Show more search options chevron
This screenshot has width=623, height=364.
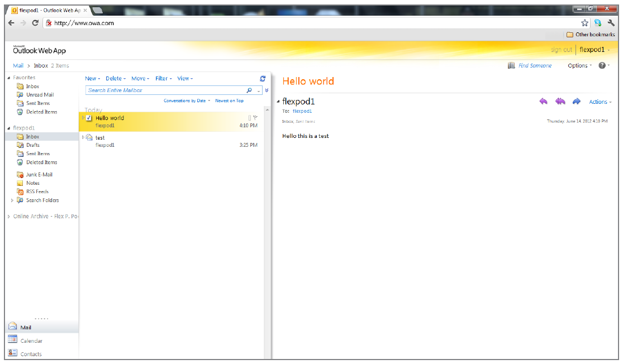pos(267,90)
